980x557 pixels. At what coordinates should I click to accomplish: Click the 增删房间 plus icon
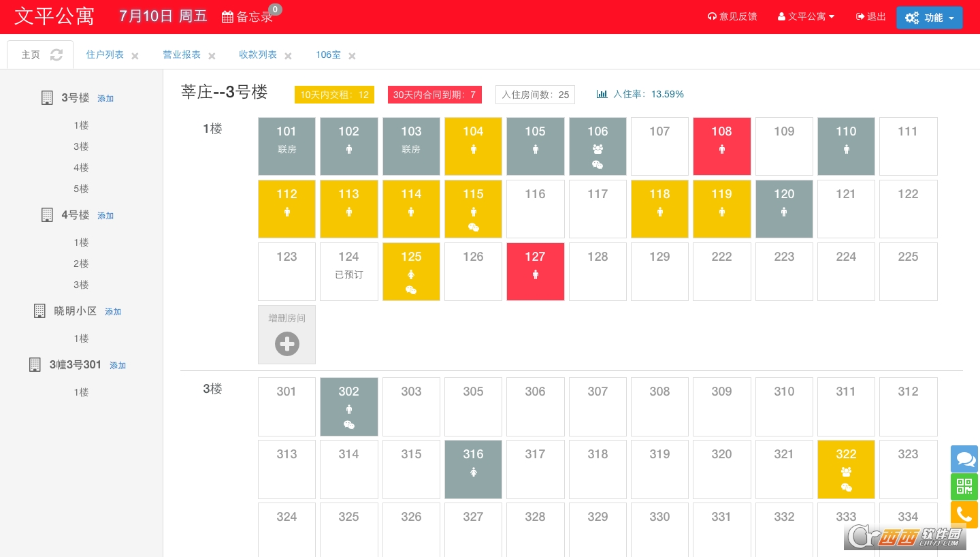(287, 344)
